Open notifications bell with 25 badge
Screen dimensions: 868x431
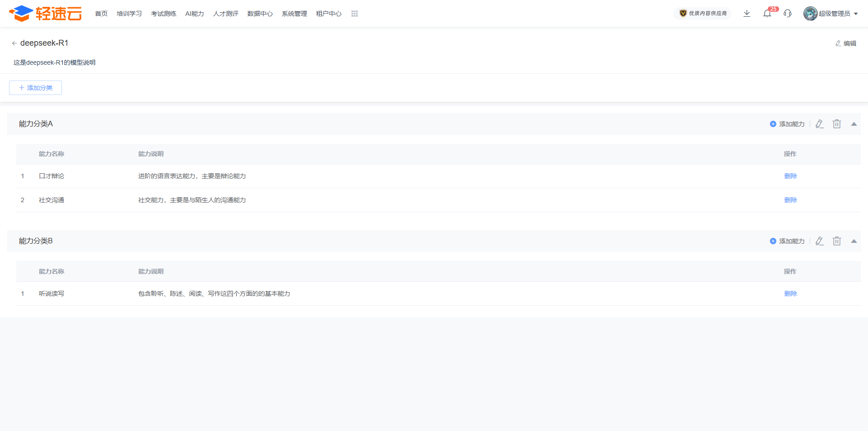(x=767, y=14)
